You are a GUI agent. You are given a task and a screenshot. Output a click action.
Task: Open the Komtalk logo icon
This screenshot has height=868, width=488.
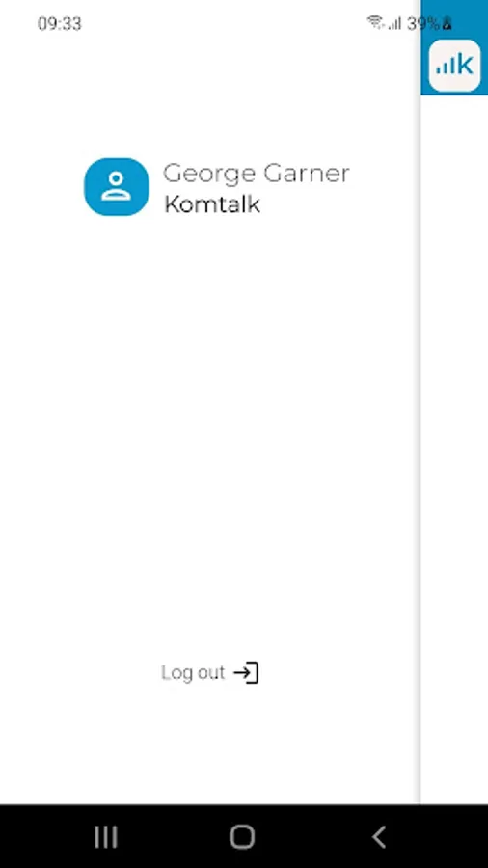[x=454, y=66]
